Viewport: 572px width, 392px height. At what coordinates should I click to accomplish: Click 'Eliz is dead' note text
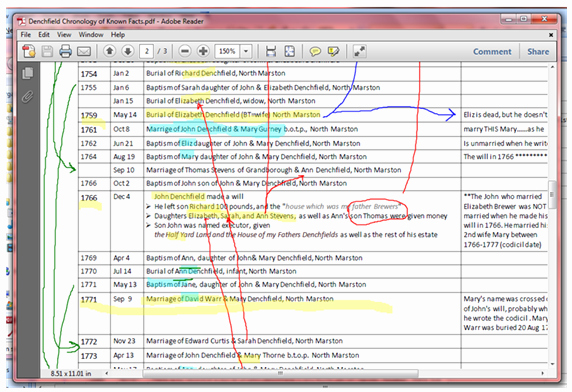[506, 115]
